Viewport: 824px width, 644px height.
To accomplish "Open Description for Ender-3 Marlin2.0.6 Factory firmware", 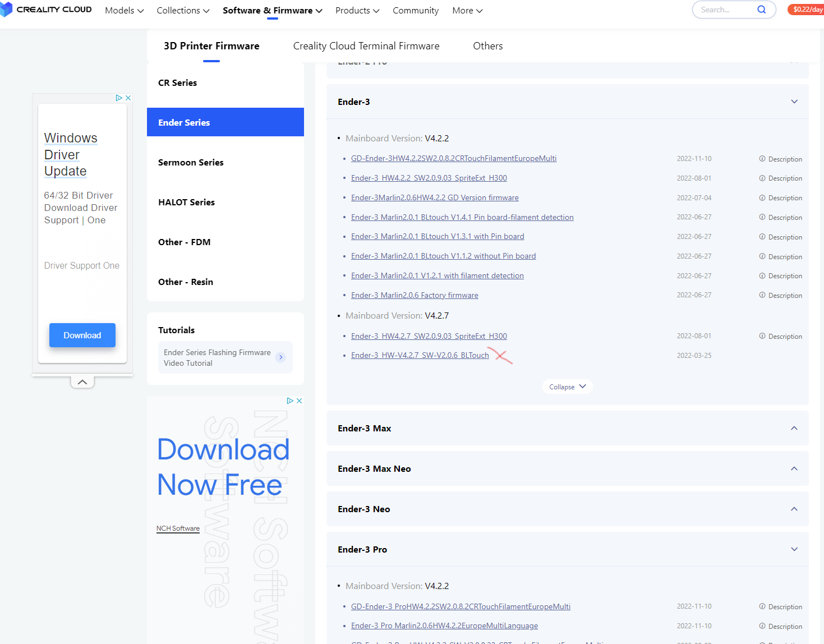I will [781, 295].
